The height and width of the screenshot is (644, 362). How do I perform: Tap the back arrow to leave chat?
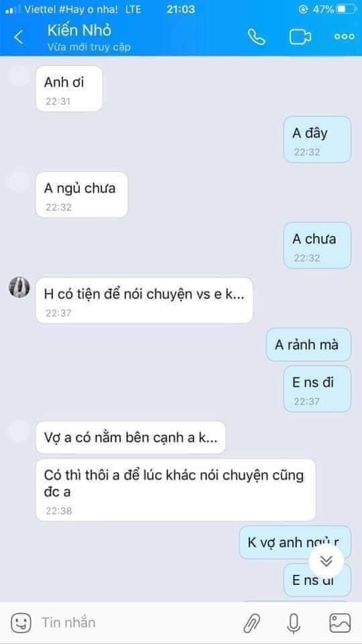pyautogui.click(x=18, y=37)
